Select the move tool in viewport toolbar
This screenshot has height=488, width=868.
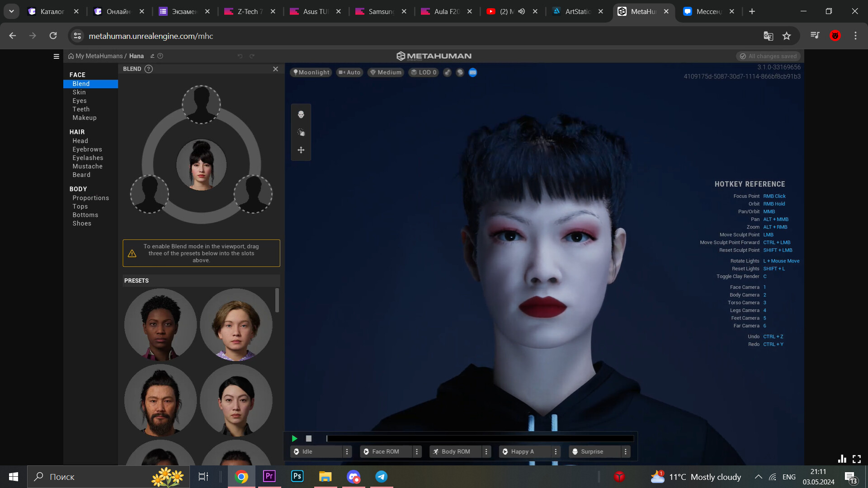pos(301,150)
